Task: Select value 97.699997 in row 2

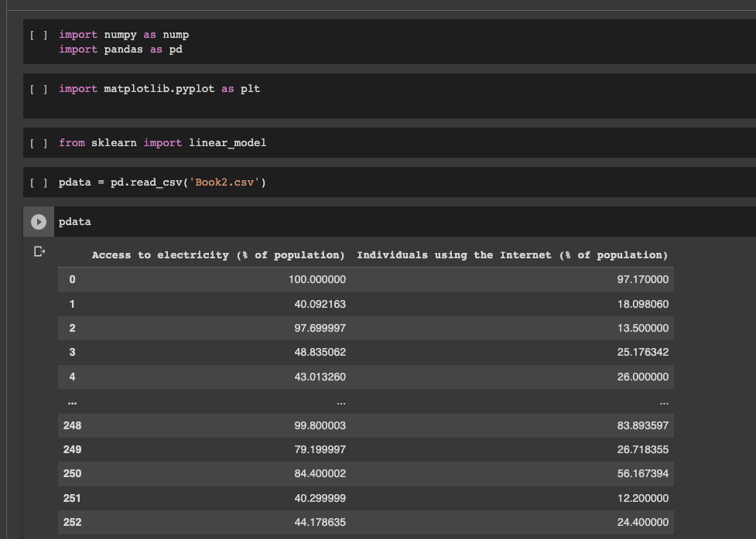Action: coord(320,328)
